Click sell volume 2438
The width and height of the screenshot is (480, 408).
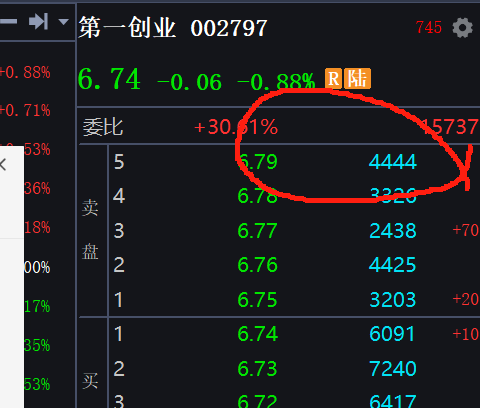click(393, 231)
